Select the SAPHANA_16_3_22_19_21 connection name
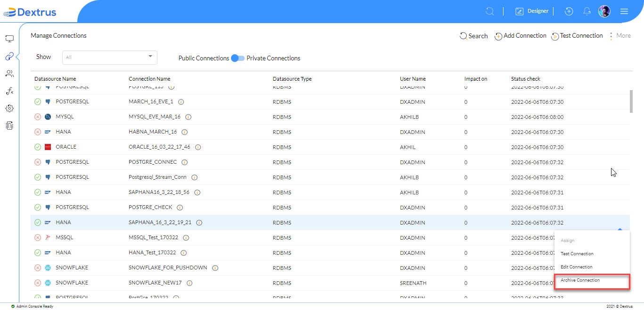 point(160,223)
